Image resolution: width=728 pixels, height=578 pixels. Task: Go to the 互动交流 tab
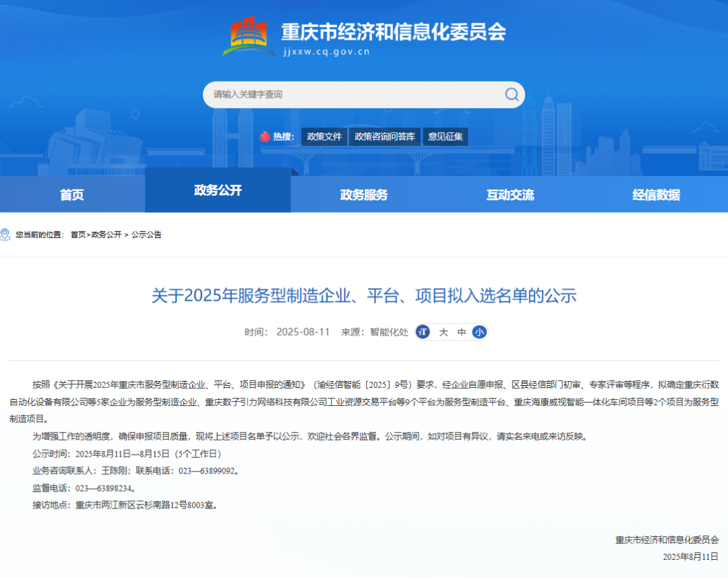[510, 195]
